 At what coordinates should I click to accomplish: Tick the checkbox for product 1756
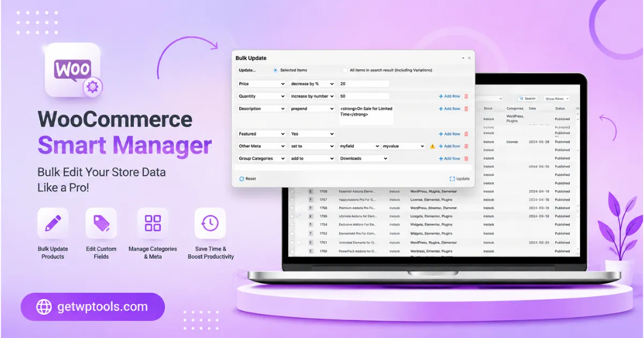coord(292,208)
